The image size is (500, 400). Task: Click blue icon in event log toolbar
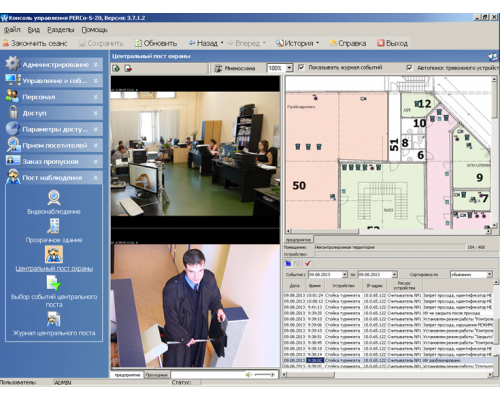click(x=288, y=263)
